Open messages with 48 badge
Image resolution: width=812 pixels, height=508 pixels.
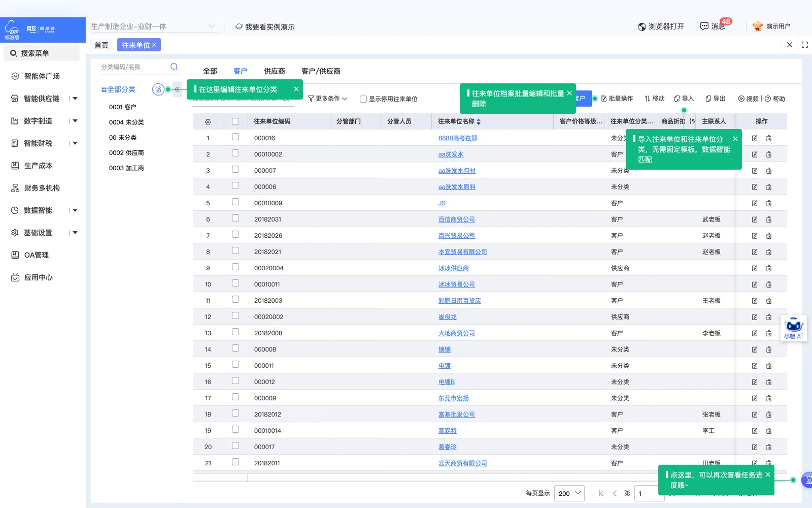(713, 26)
